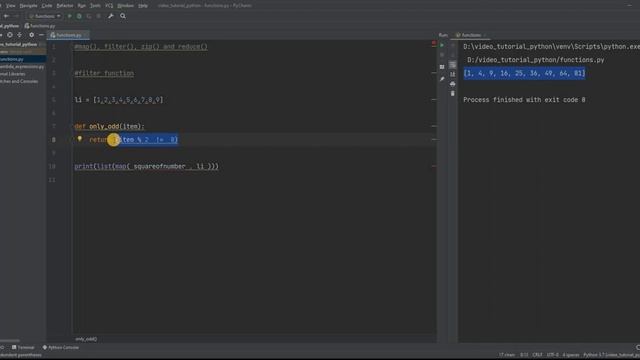
Task: Open the Help menu
Action: click(x=143, y=6)
